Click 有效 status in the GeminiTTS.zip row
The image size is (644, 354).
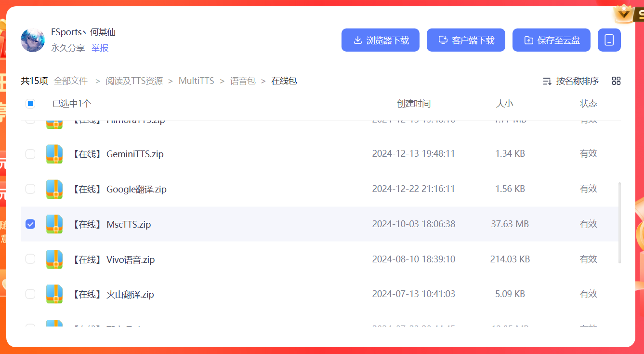589,153
